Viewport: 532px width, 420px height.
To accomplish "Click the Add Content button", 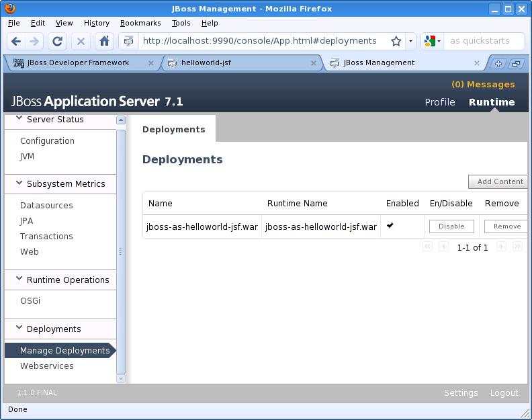I will (x=498, y=181).
